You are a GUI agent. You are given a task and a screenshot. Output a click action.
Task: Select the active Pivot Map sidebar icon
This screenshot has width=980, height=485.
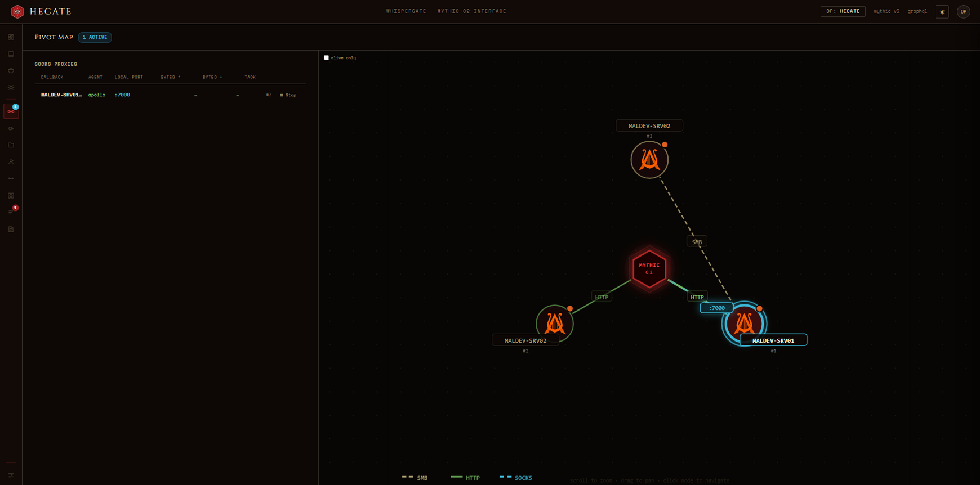point(11,111)
